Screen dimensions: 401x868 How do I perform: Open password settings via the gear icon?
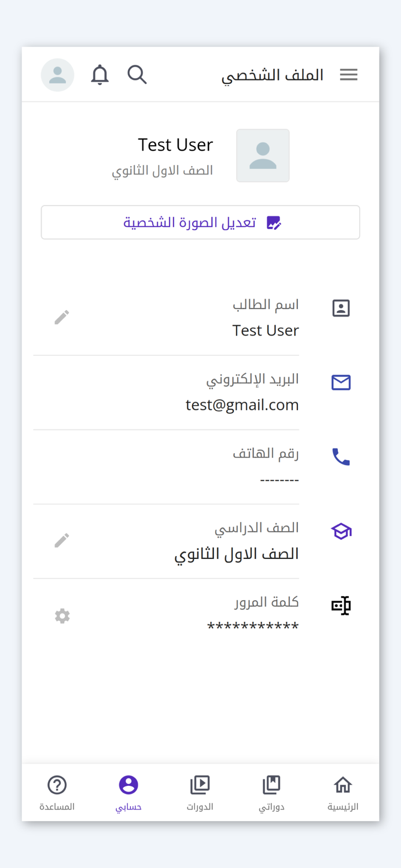point(62,616)
